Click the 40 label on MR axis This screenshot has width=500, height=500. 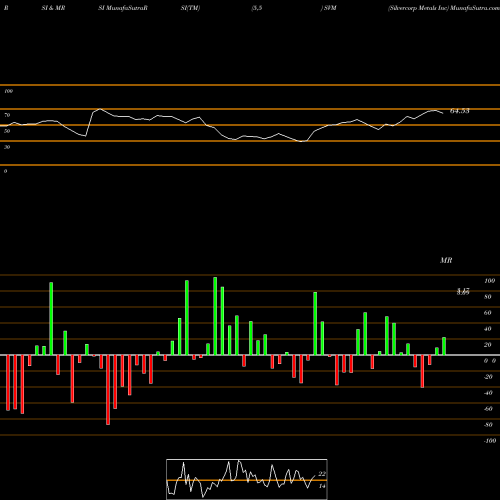pyautogui.click(x=488, y=329)
